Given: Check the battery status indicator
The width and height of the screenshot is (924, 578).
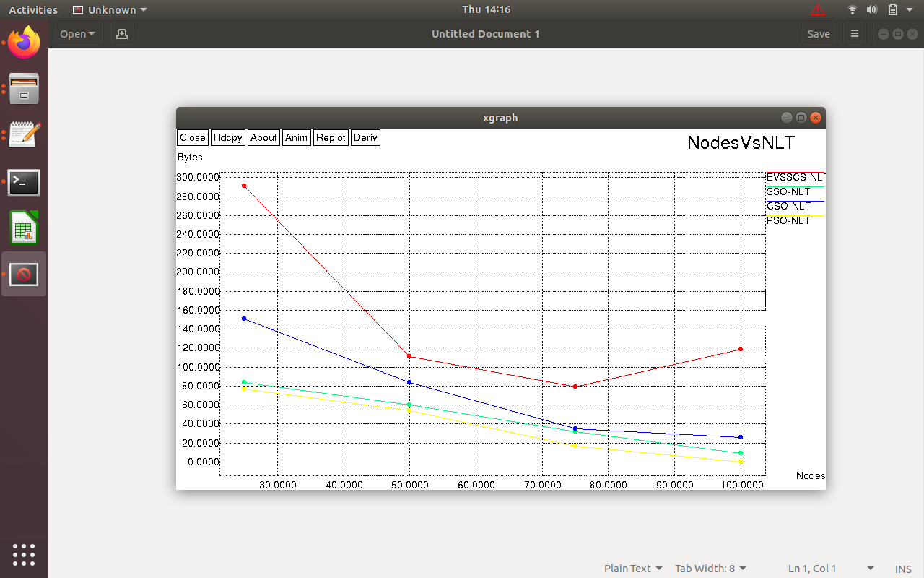Looking at the screenshot, I should point(893,9).
